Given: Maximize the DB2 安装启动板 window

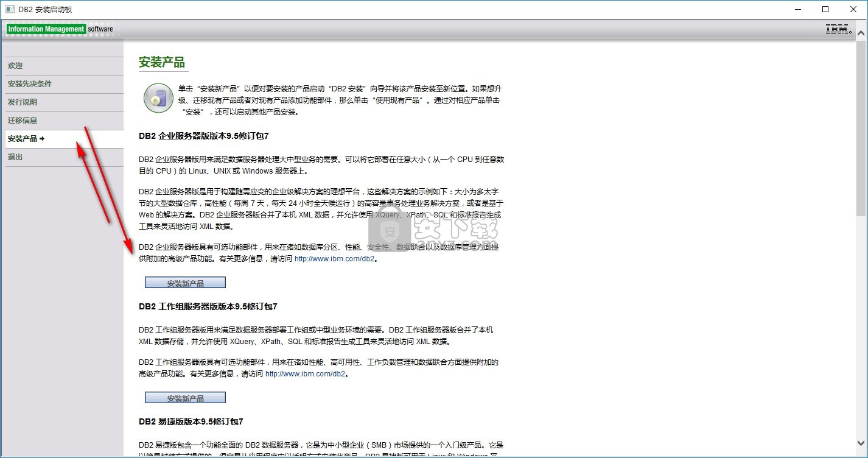Looking at the screenshot, I should [825, 9].
